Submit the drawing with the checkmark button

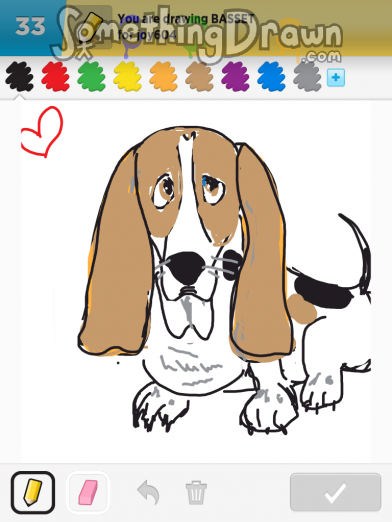coord(335,492)
